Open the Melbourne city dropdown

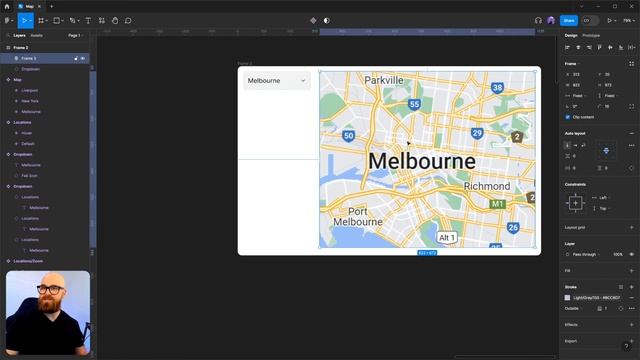[x=277, y=81]
